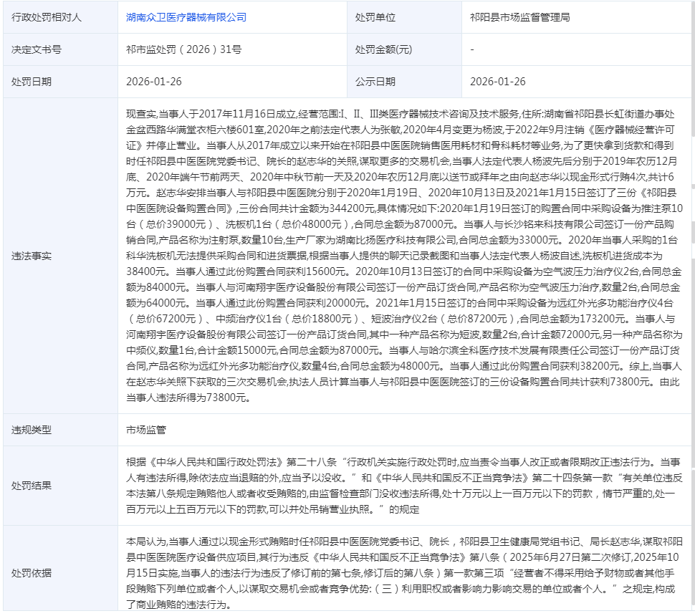This screenshot has width=695, height=616.
Task: Click the 处罚日期 label cell
Action: tap(32, 82)
